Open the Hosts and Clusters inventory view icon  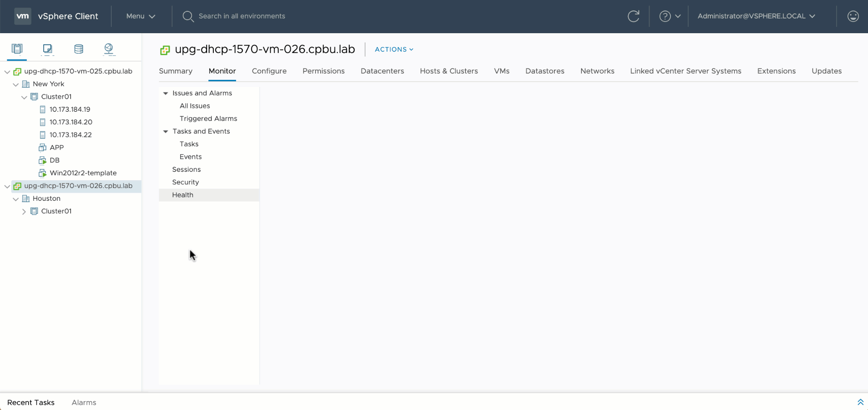(17, 49)
